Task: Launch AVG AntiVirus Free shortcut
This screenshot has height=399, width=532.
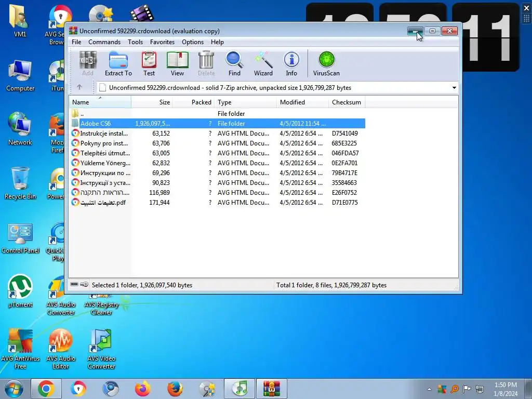Action: (20, 349)
